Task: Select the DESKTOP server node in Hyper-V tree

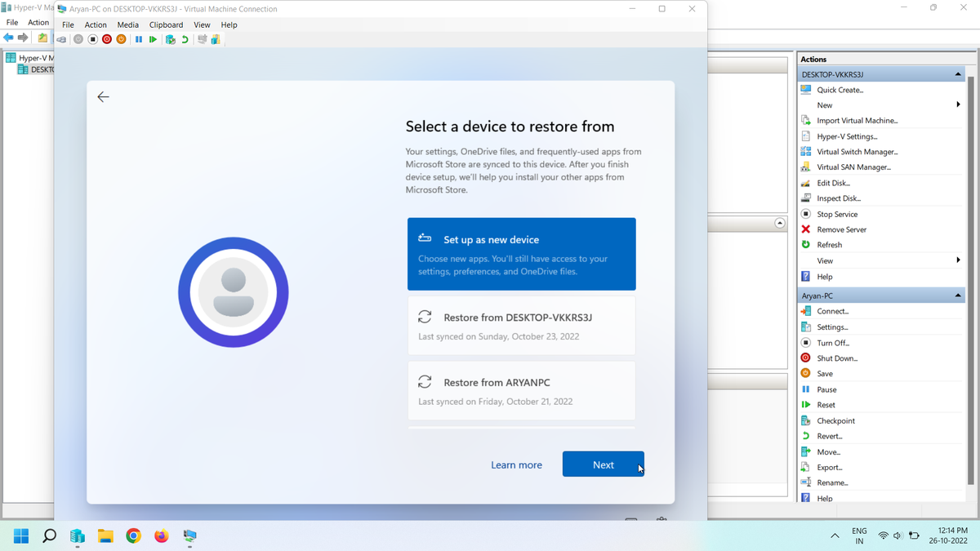Action: click(x=35, y=69)
